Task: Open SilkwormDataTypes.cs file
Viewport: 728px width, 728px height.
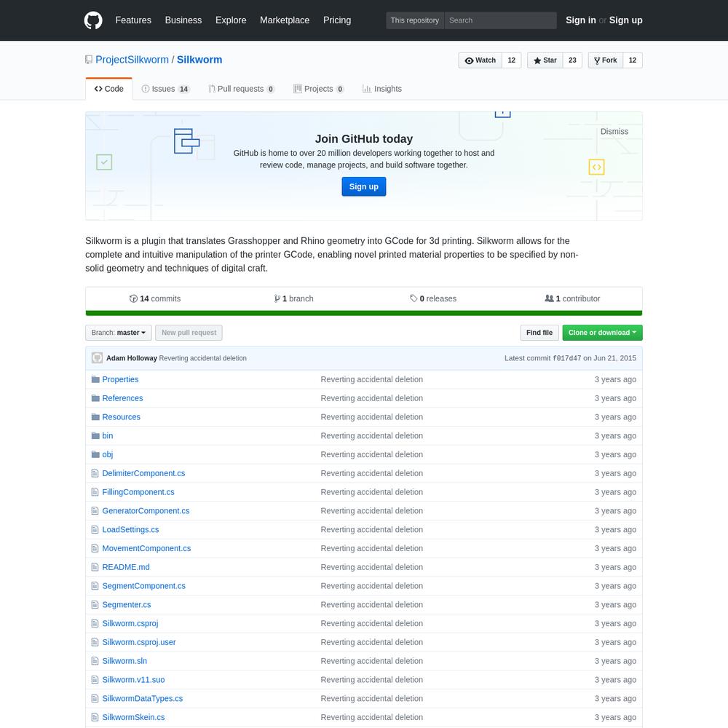Action: click(143, 698)
